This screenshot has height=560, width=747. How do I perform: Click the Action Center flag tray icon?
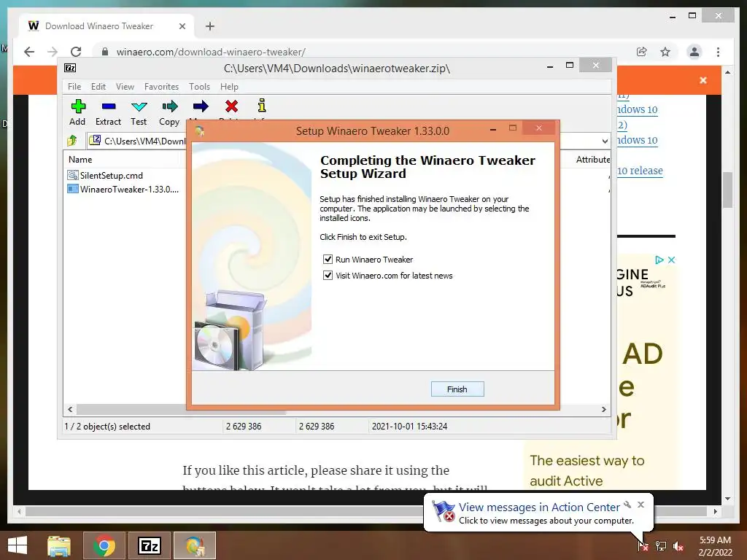pos(643,545)
